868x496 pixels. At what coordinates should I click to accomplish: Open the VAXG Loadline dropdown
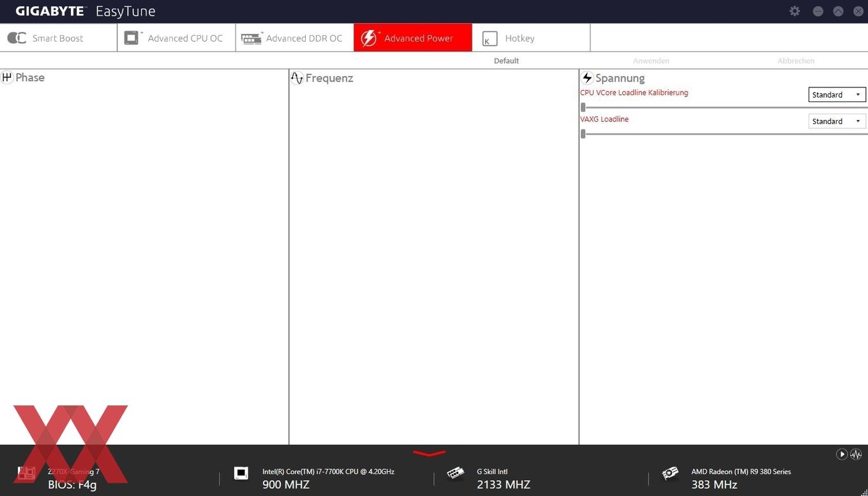837,121
